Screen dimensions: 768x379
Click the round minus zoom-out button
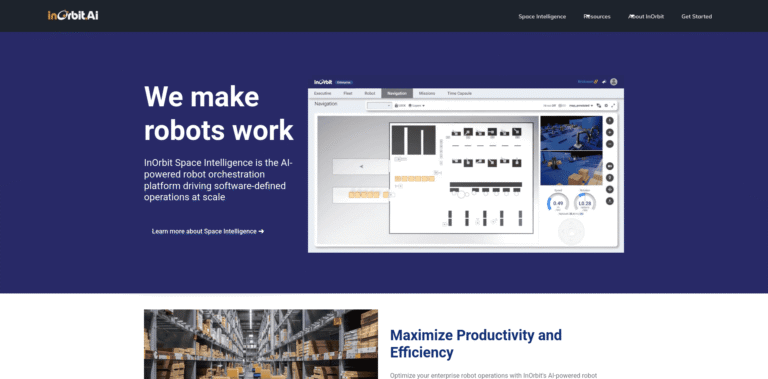[x=610, y=144]
